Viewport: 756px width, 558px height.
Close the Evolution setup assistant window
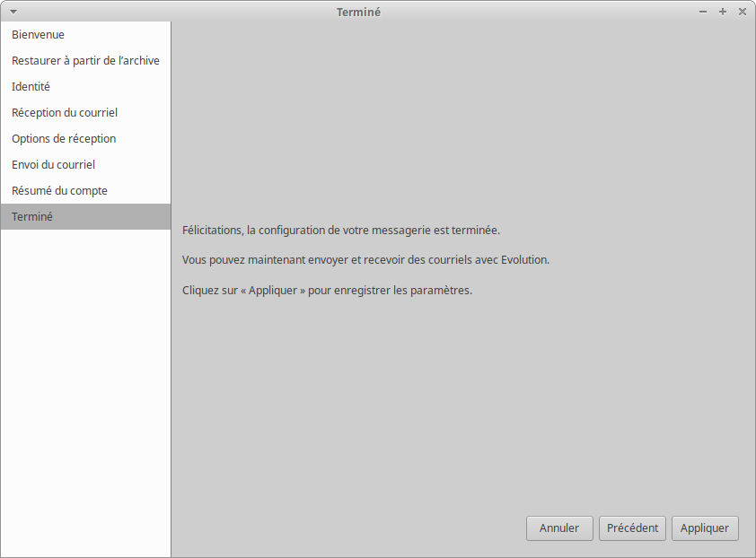click(743, 12)
